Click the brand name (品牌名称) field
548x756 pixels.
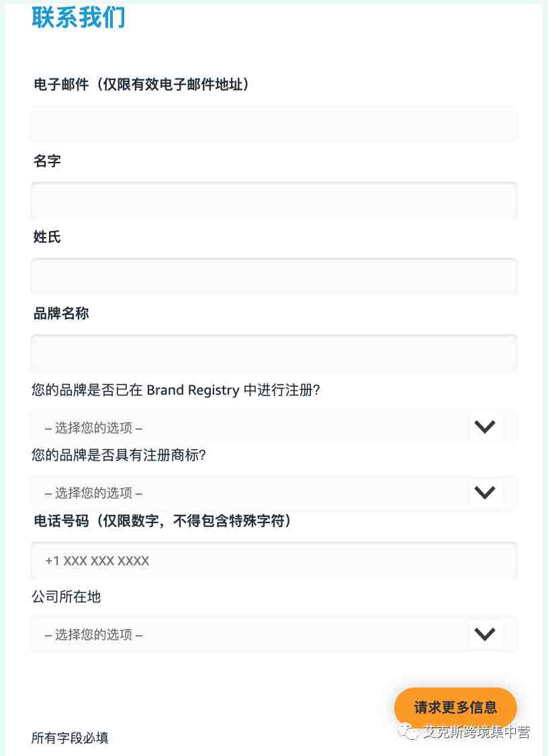coord(274,353)
